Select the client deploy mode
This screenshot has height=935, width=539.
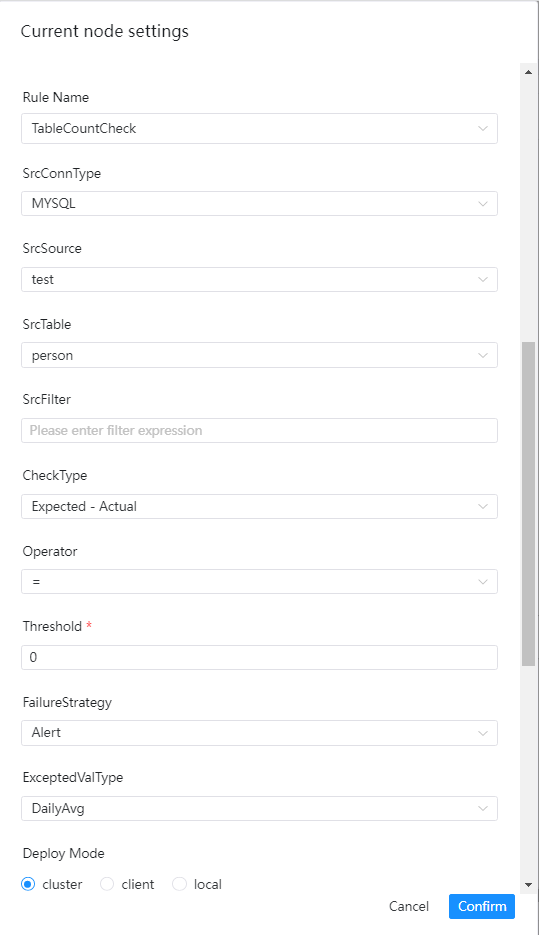click(x=107, y=884)
